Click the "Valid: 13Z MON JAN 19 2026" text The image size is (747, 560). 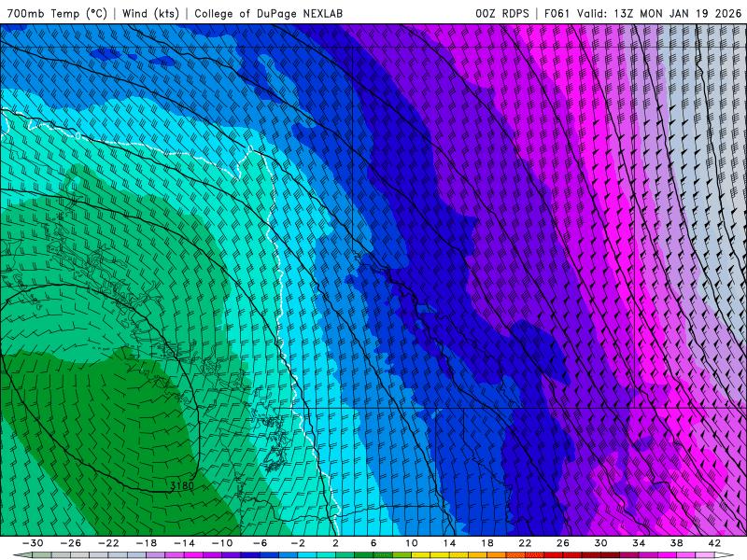point(659,13)
